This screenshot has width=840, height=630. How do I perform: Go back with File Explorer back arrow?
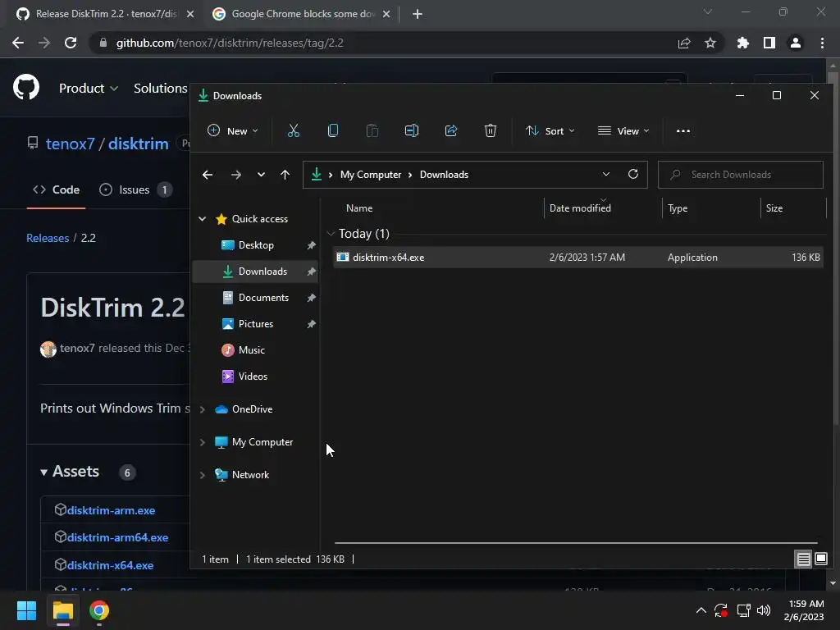click(x=208, y=175)
